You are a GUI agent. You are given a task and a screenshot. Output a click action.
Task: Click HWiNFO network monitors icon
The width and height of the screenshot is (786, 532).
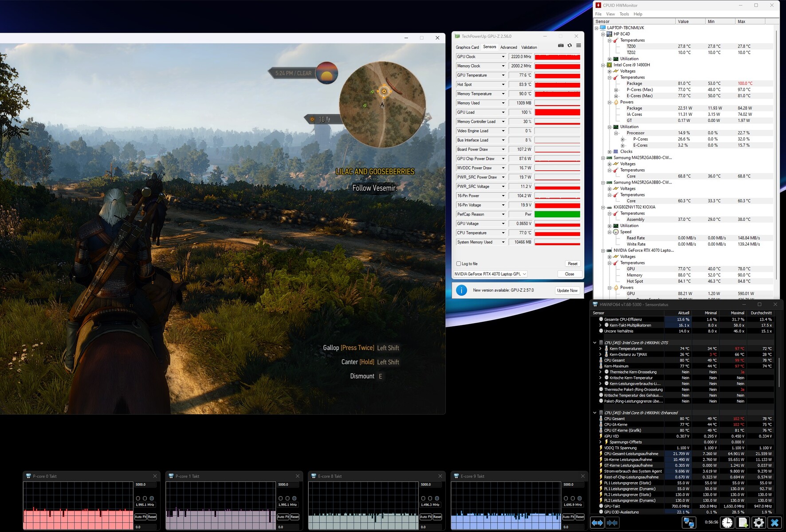tap(689, 523)
